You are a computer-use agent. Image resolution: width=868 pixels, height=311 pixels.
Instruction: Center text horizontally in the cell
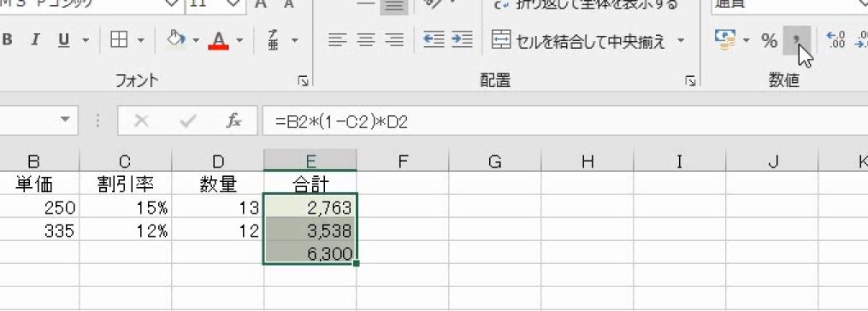(365, 40)
